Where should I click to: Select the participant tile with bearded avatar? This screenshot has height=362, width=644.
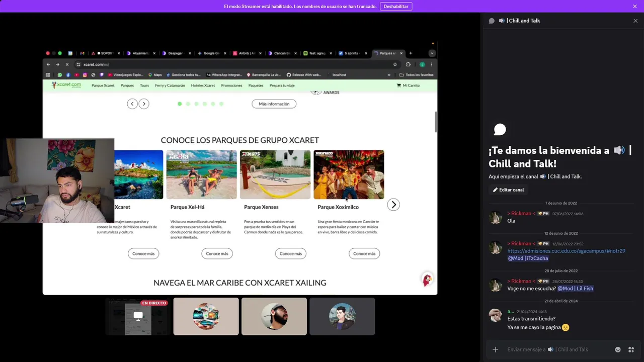click(274, 316)
